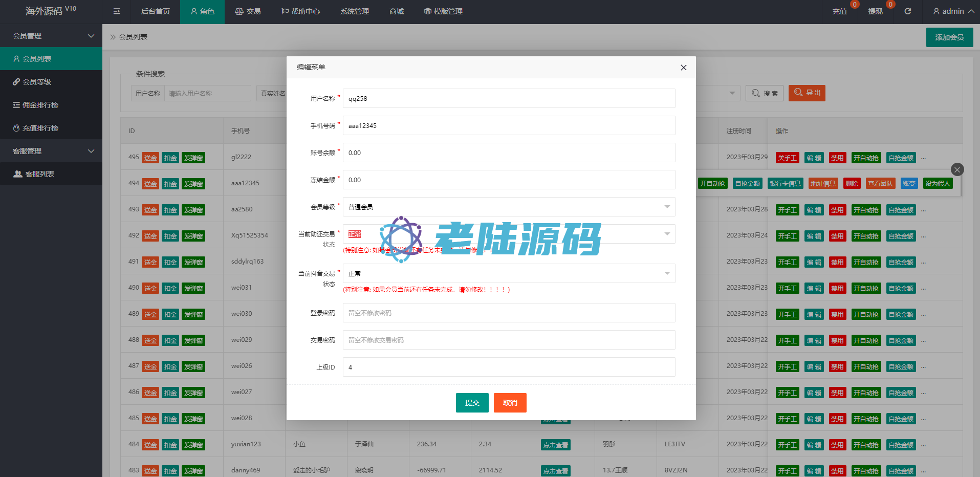Click 提现 notification in top bar
Screen dimensions: 980x477
point(876,11)
